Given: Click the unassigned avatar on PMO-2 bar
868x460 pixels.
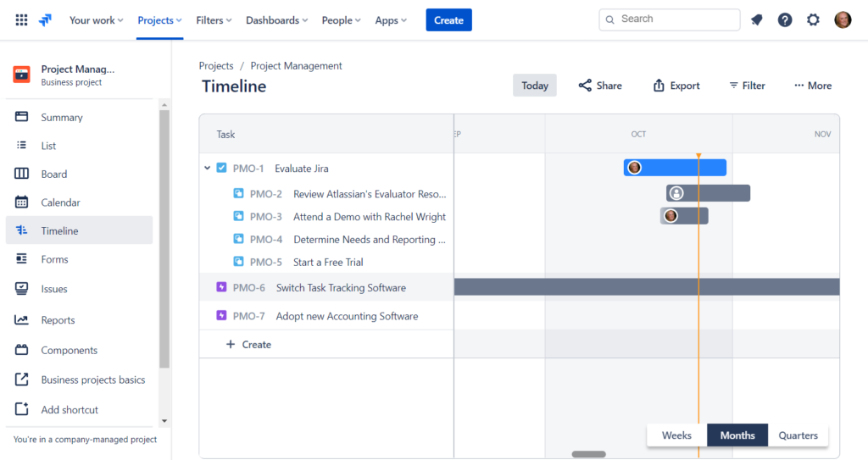Looking at the screenshot, I should 676,193.
